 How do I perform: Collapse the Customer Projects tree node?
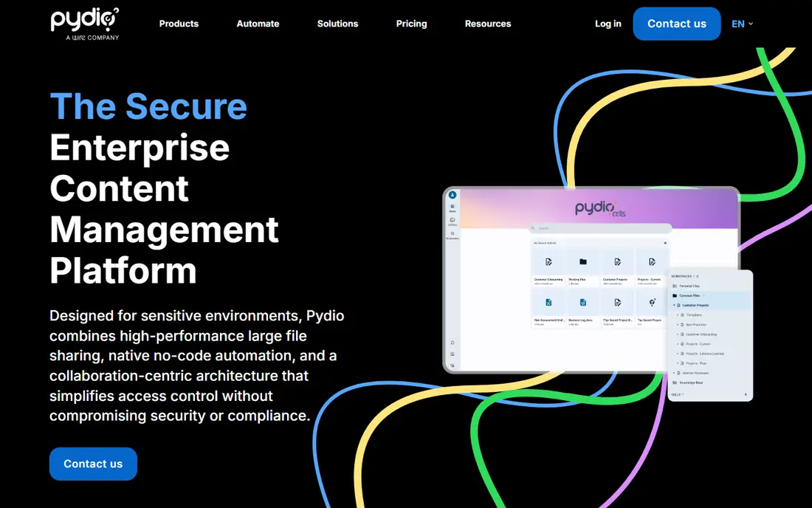click(674, 305)
